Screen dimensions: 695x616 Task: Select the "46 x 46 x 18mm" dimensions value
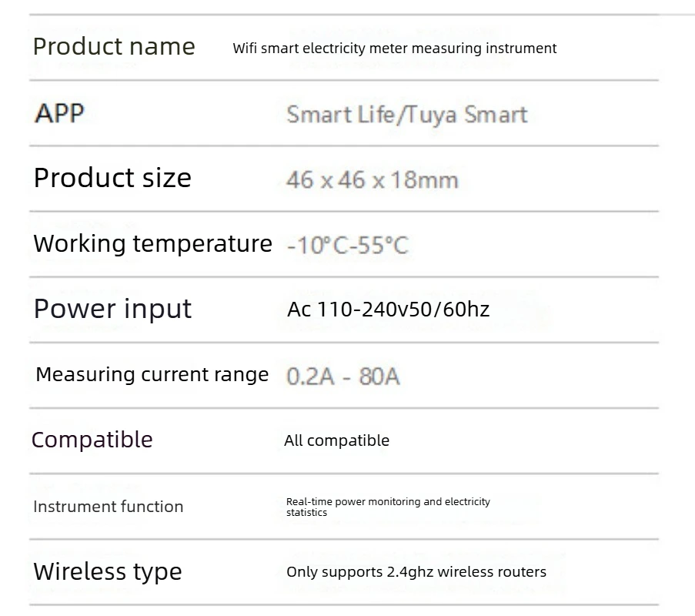pyautogui.click(x=372, y=180)
